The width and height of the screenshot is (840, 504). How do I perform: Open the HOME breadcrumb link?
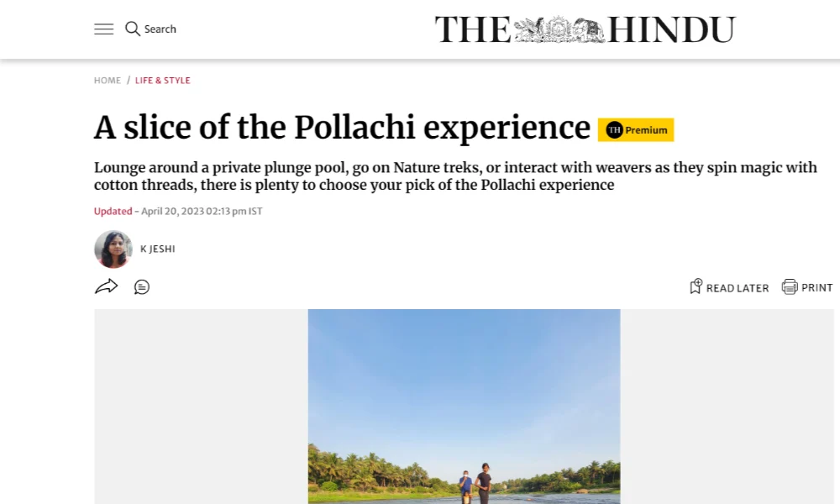[x=108, y=81]
